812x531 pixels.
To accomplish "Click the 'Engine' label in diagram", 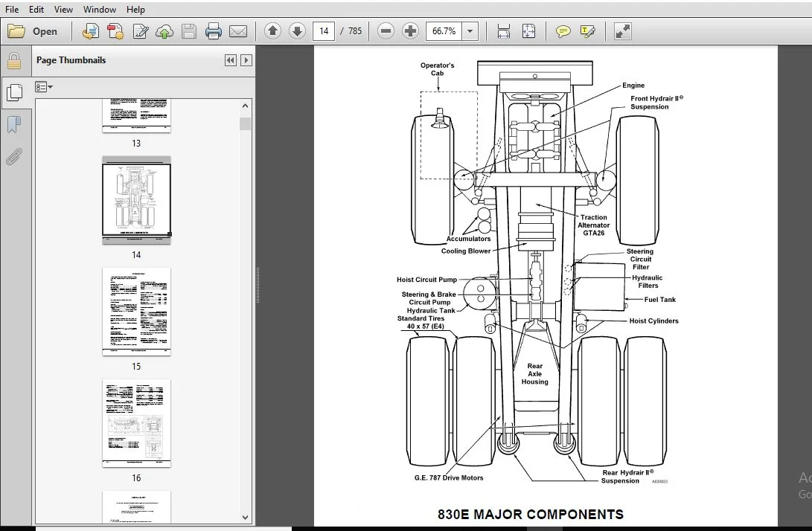I will [633, 86].
